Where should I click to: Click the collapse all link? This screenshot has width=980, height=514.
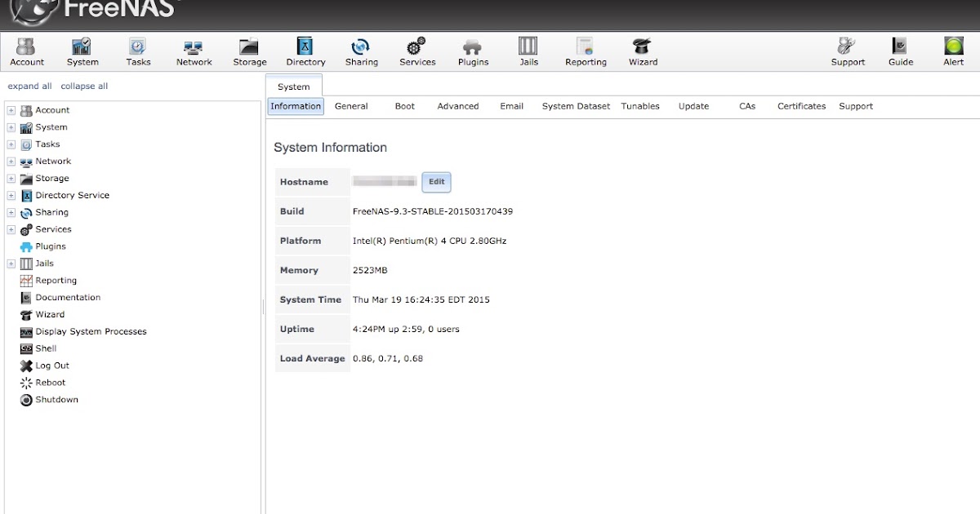84,86
